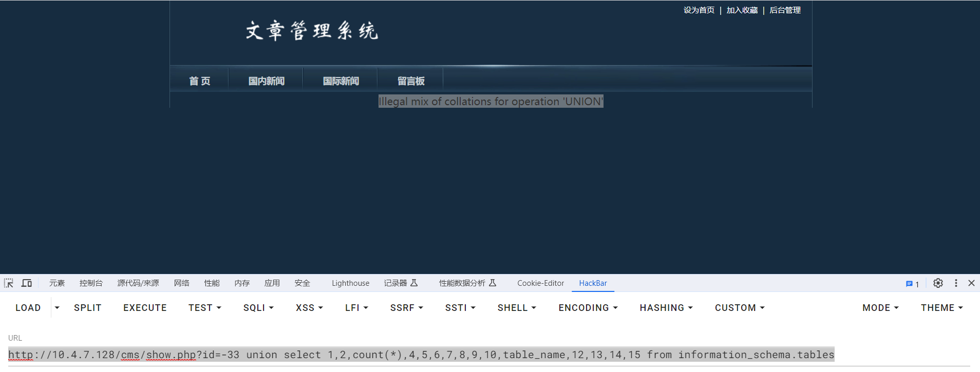Image resolution: width=980 pixels, height=372 pixels.
Task: Switch to the 控制台 tab
Action: click(91, 283)
